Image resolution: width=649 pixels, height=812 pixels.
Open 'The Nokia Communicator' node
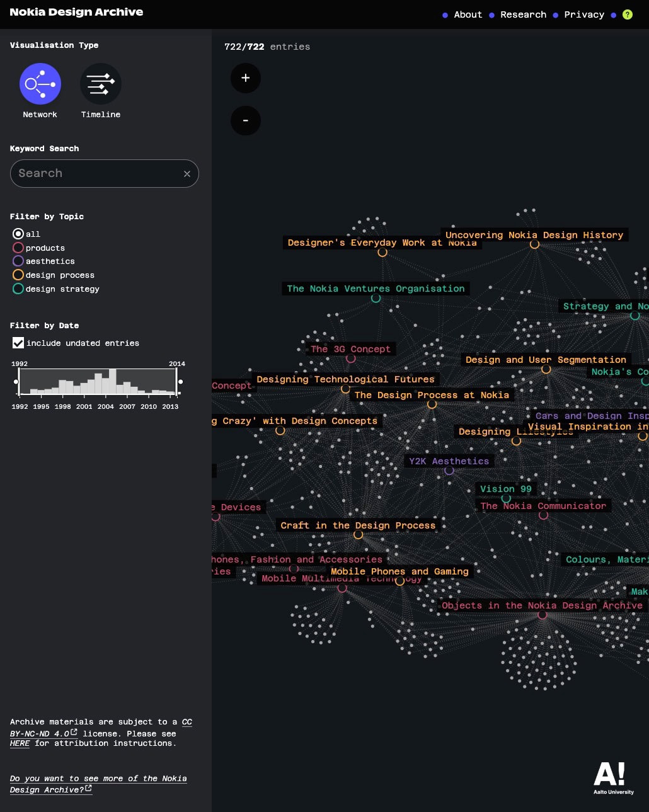tap(543, 515)
